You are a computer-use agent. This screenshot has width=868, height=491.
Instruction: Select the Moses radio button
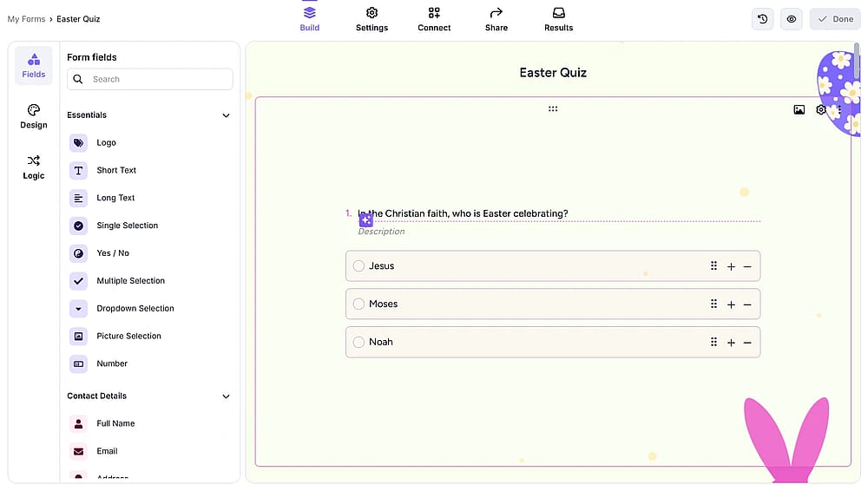point(358,304)
